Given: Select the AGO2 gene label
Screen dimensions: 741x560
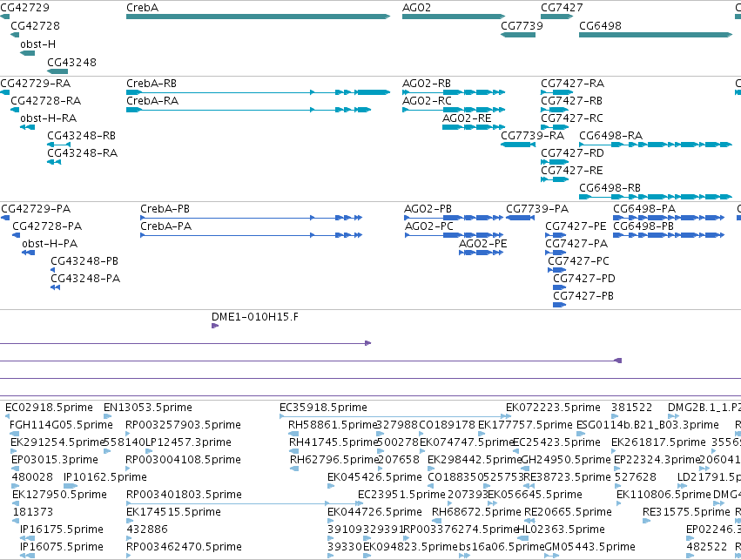Looking at the screenshot, I should coord(416,8).
